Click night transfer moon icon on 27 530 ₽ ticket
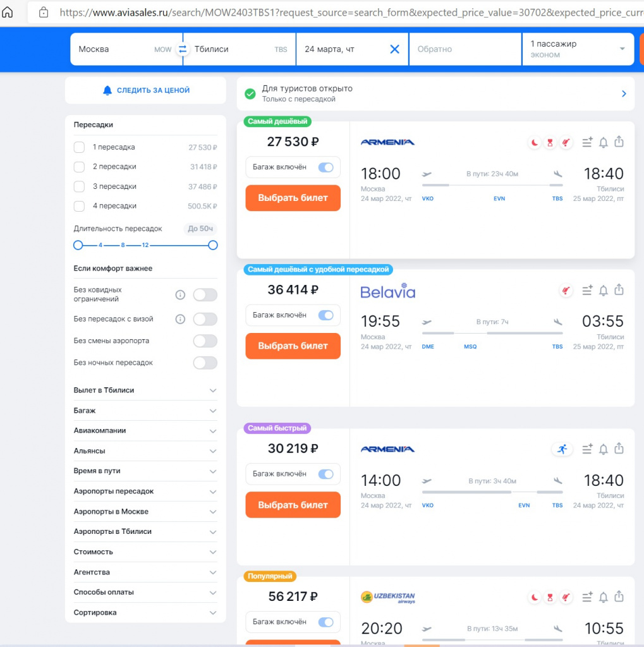This screenshot has width=644, height=647. (535, 143)
